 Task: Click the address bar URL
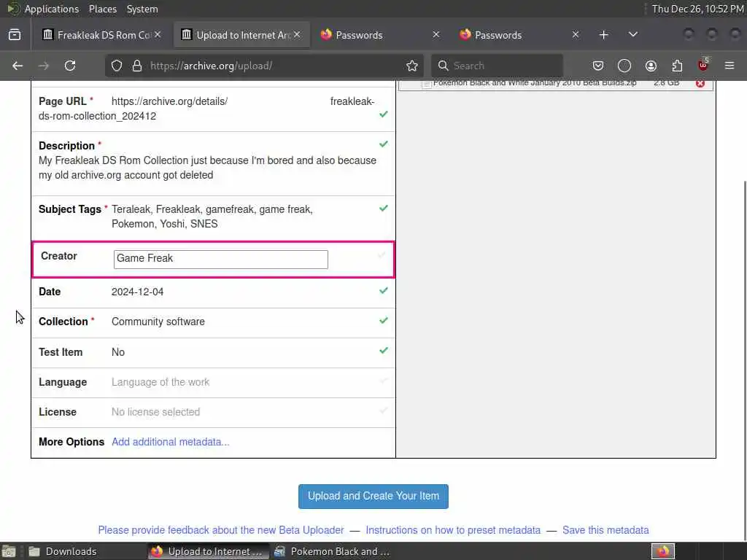tap(211, 66)
